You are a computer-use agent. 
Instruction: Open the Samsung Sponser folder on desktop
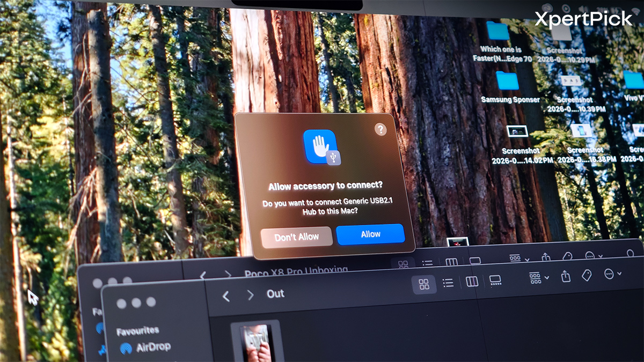coord(508,82)
